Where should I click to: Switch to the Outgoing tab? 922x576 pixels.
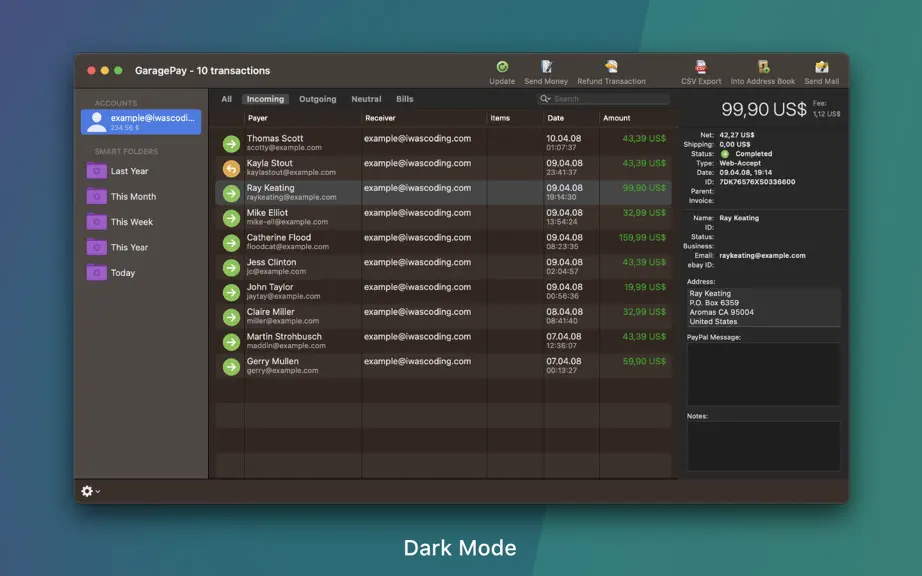point(318,99)
